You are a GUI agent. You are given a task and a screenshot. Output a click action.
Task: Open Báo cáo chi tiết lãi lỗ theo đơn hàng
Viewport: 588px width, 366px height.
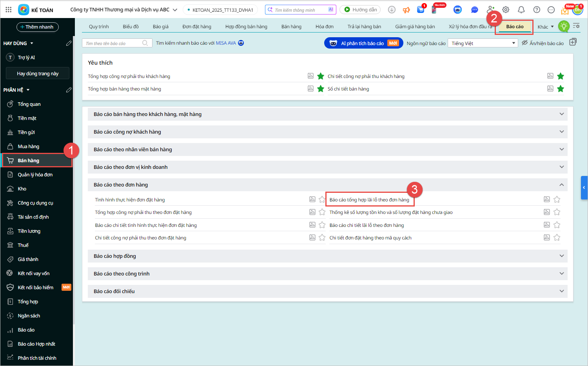pyautogui.click(x=367, y=225)
